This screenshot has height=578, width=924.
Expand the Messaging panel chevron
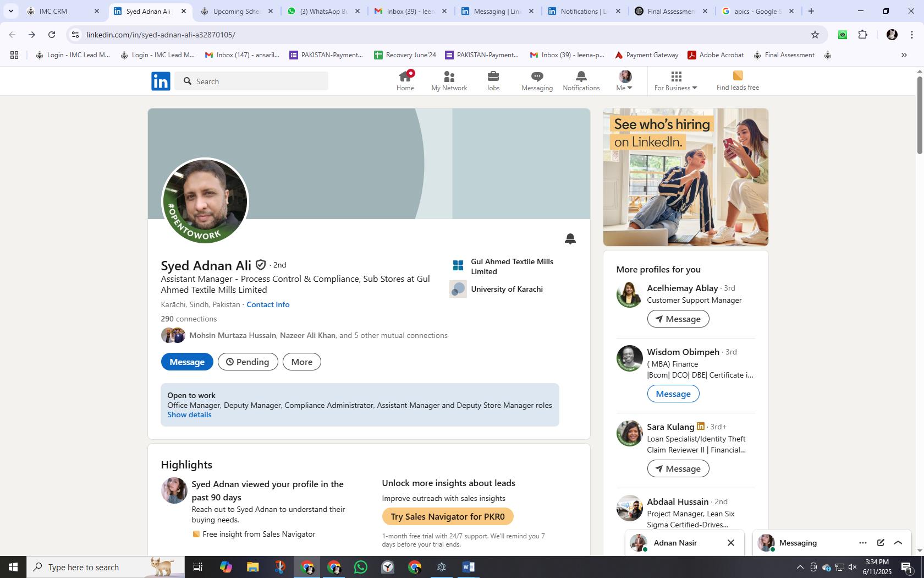tap(898, 543)
